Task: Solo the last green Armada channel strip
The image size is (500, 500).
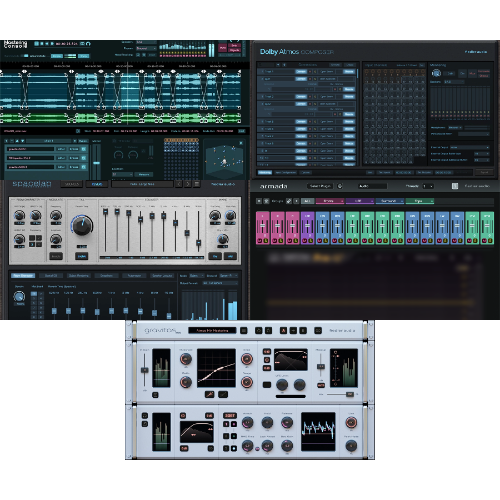Action: coord(490,240)
